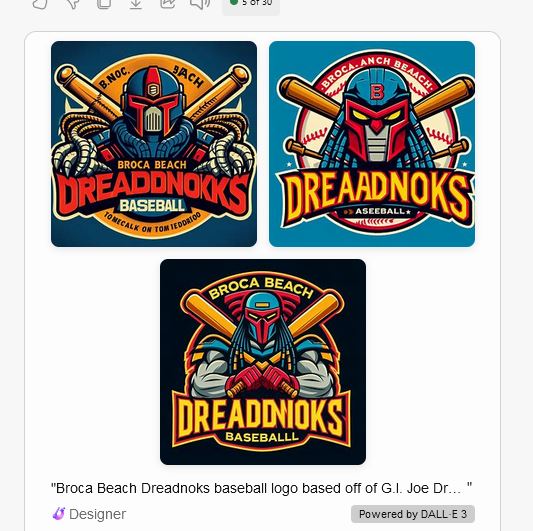The width and height of the screenshot is (533, 531).
Task: Open the dark blue Dreaddnokks logo image
Action: coord(154,144)
